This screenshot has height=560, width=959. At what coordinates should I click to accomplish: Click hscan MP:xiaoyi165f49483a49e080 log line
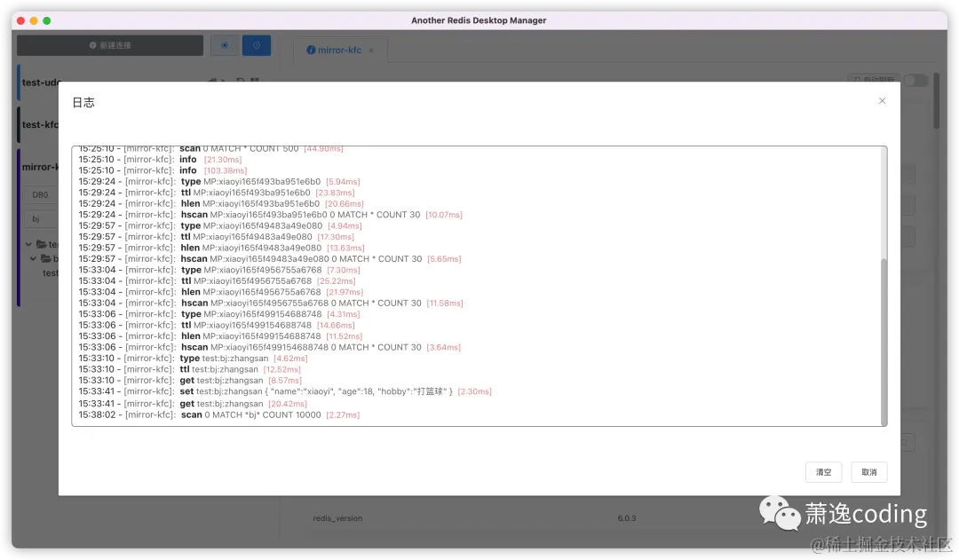click(270, 260)
